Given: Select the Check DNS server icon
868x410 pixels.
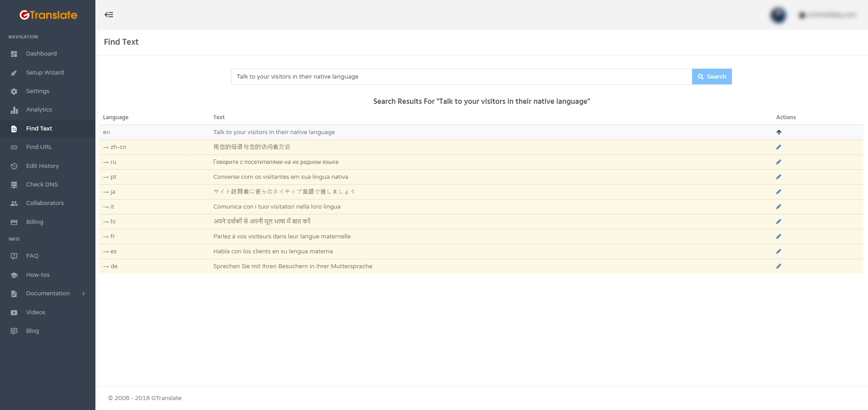Looking at the screenshot, I should 14,184.
